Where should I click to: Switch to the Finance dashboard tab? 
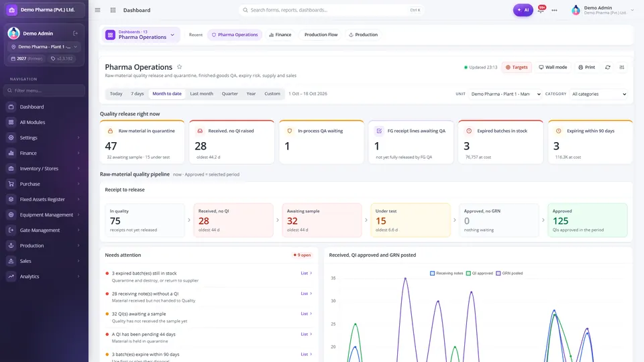(x=280, y=35)
